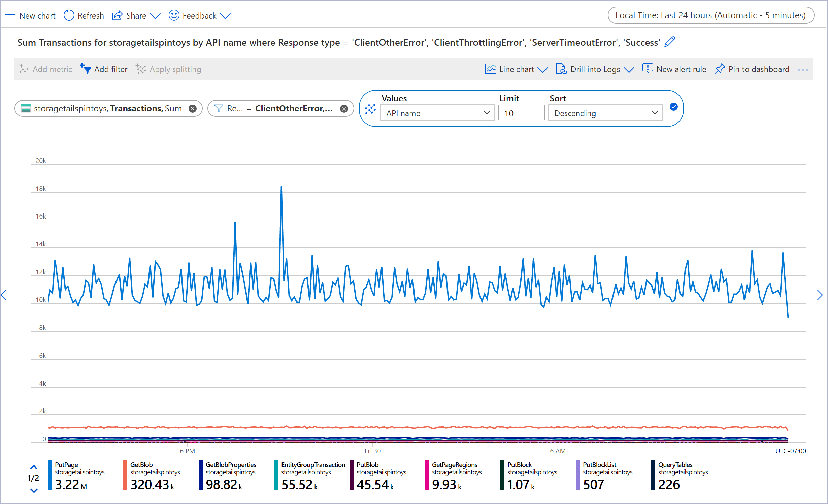Click the New alert rule icon

click(x=647, y=69)
